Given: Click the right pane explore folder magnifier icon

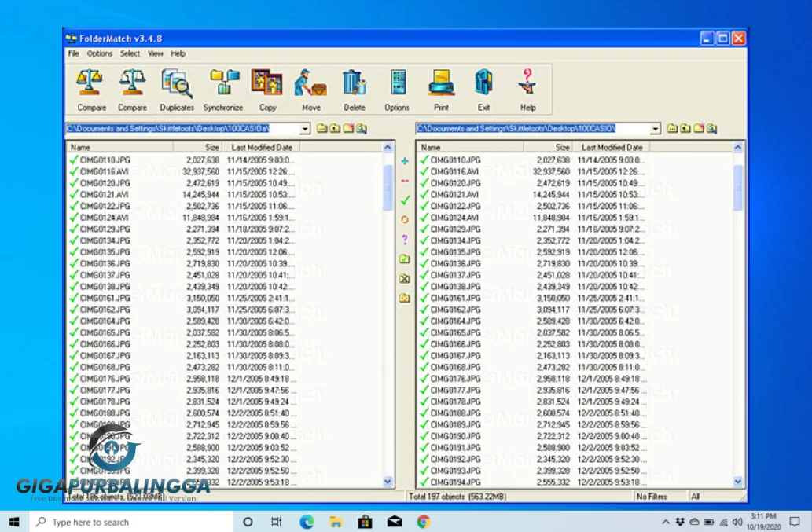Looking at the screenshot, I should point(711,128).
